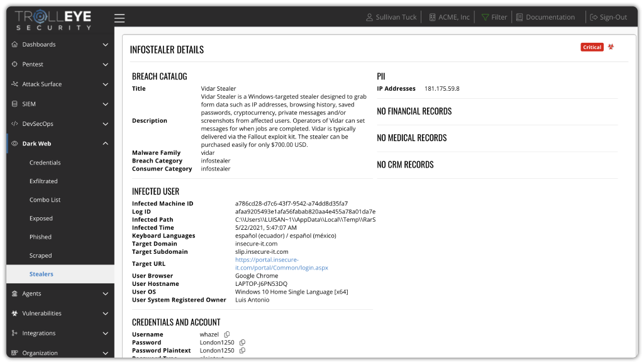Click the hamburger menu icon

pos(119,18)
